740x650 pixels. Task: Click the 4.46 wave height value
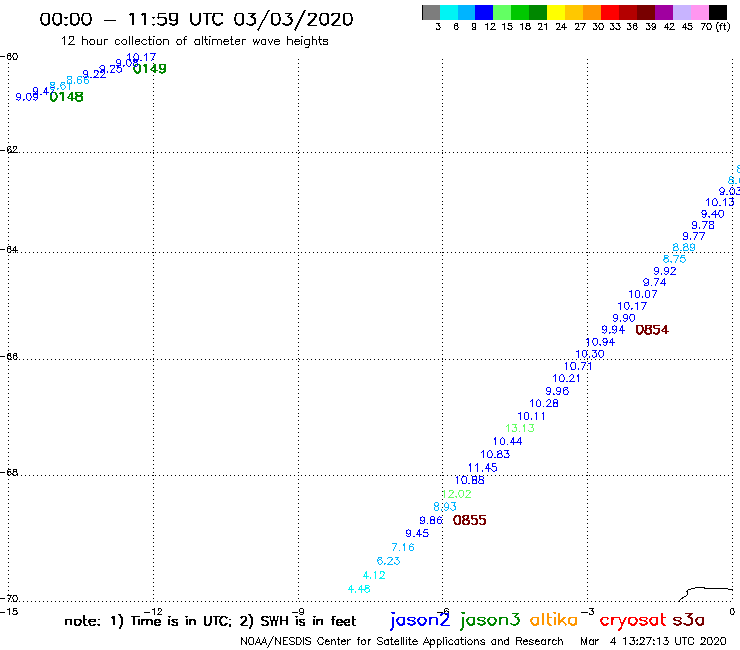pyautogui.click(x=359, y=589)
